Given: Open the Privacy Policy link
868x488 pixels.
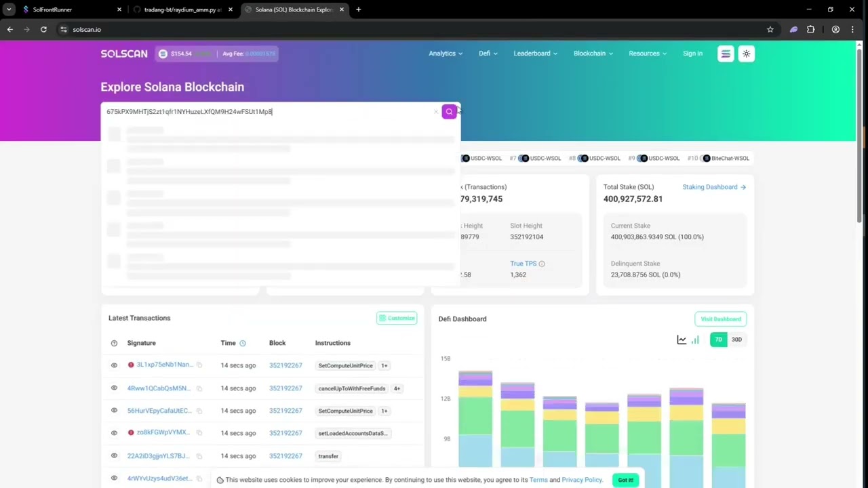Looking at the screenshot, I should point(582,480).
